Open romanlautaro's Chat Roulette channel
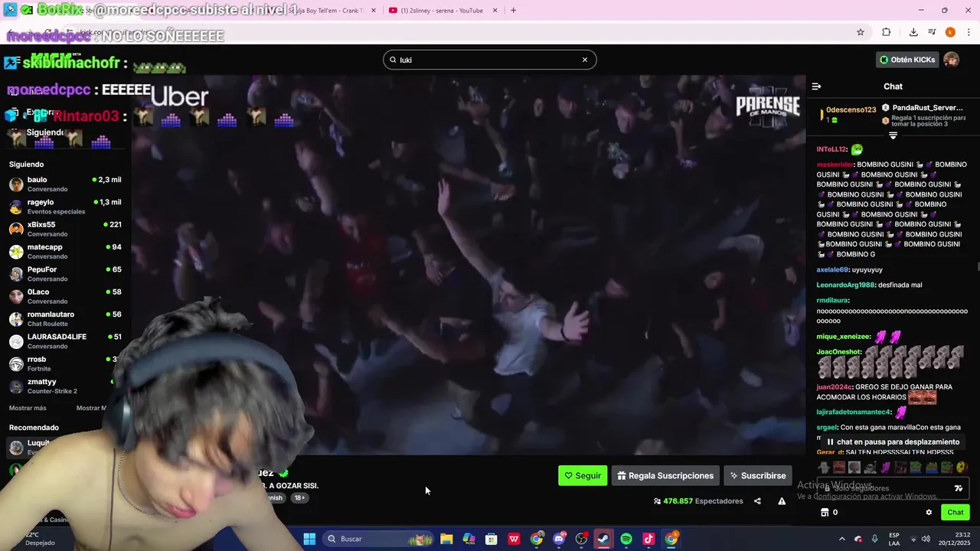 click(65, 318)
